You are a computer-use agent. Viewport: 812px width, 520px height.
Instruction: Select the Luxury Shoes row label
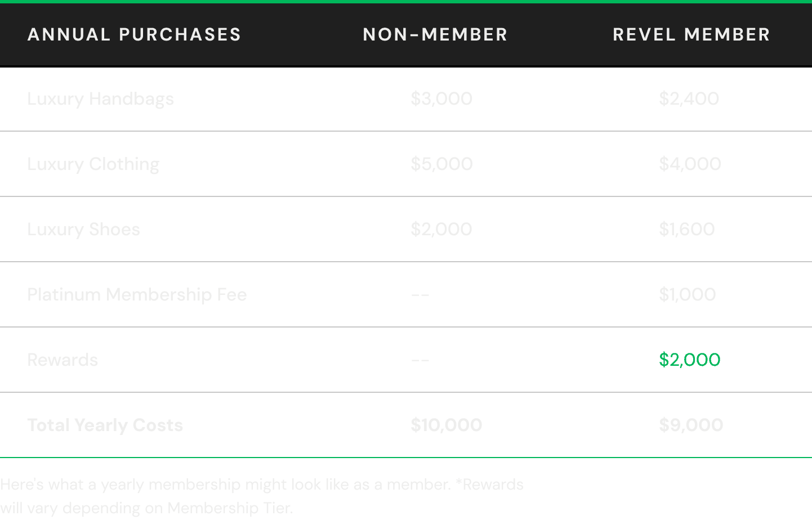tap(83, 229)
